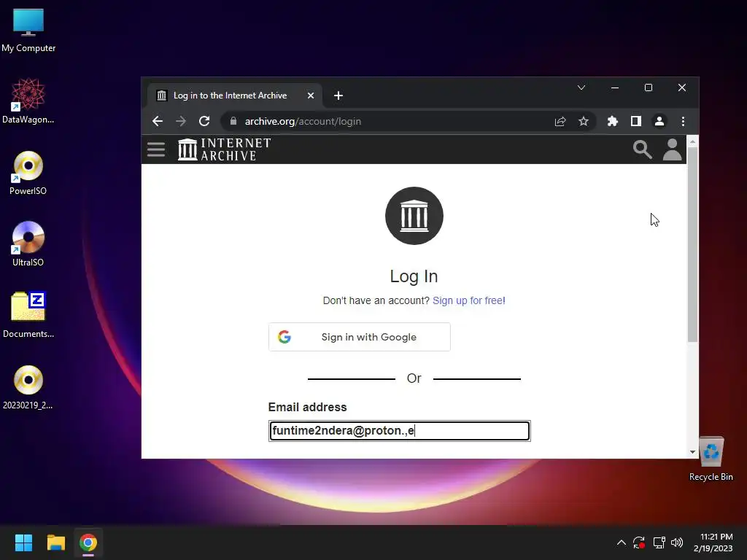Follow the Sign up for free link
747x560 pixels.
pyautogui.click(x=469, y=300)
